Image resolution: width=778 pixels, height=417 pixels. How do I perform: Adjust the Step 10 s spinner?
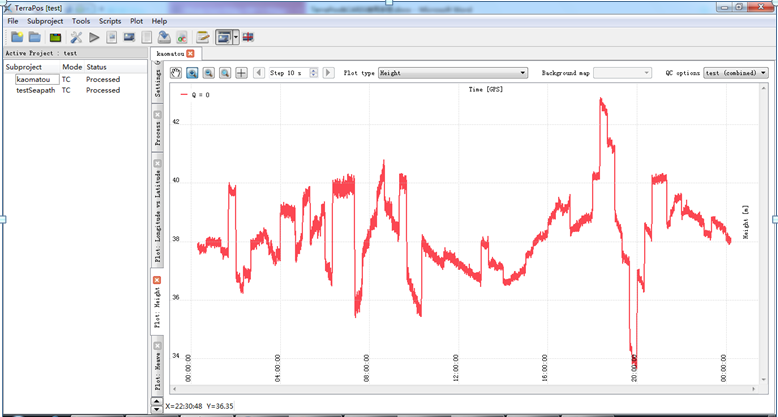tap(314, 73)
